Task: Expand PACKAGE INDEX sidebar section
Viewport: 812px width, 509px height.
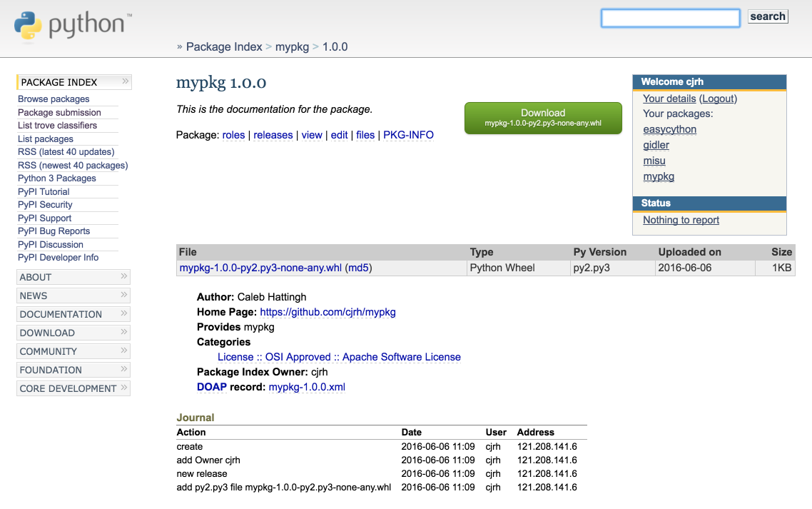Action: pos(74,82)
